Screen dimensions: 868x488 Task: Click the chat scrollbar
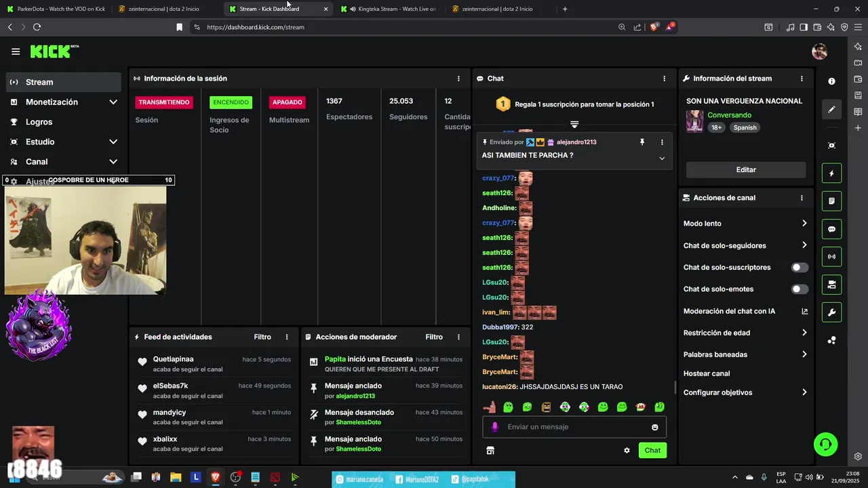[x=675, y=388]
